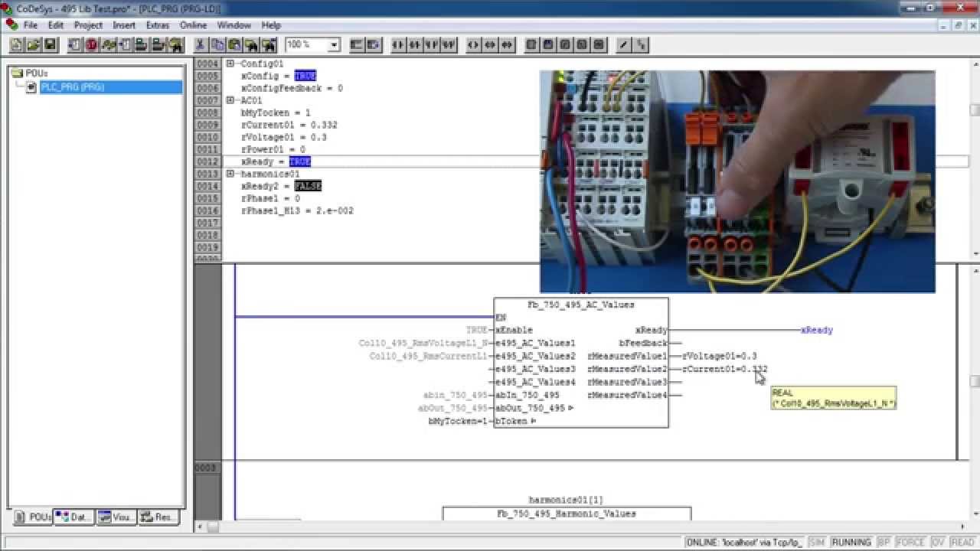This screenshot has width=980, height=551.
Task: Insert a parallel contact icon
Action: click(431, 45)
